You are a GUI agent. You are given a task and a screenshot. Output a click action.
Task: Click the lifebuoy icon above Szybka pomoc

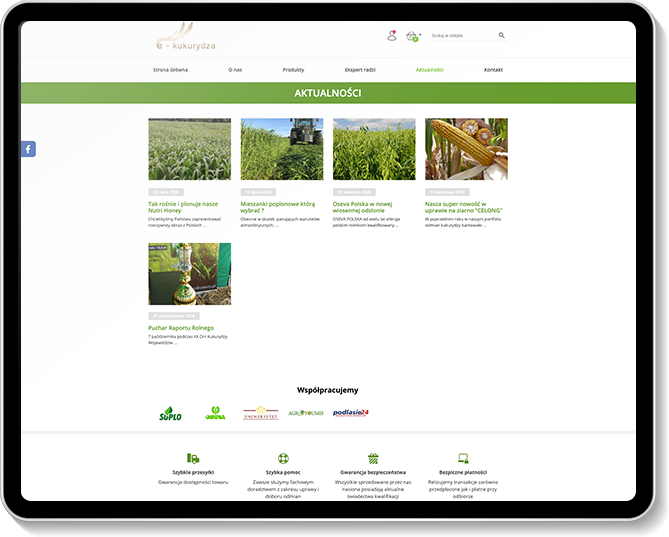click(283, 458)
